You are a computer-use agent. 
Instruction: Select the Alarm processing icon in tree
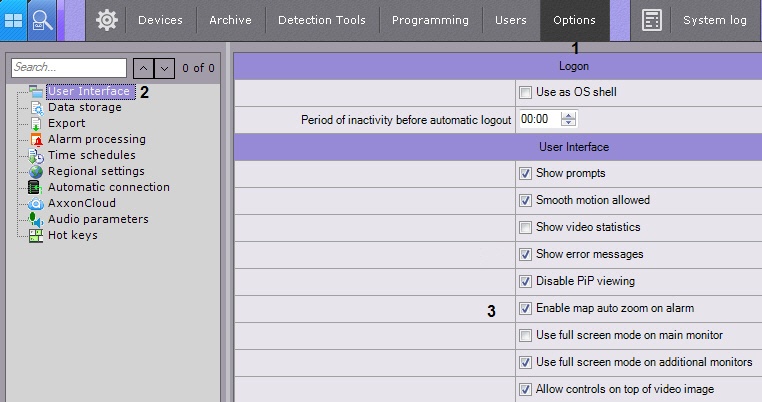37,140
